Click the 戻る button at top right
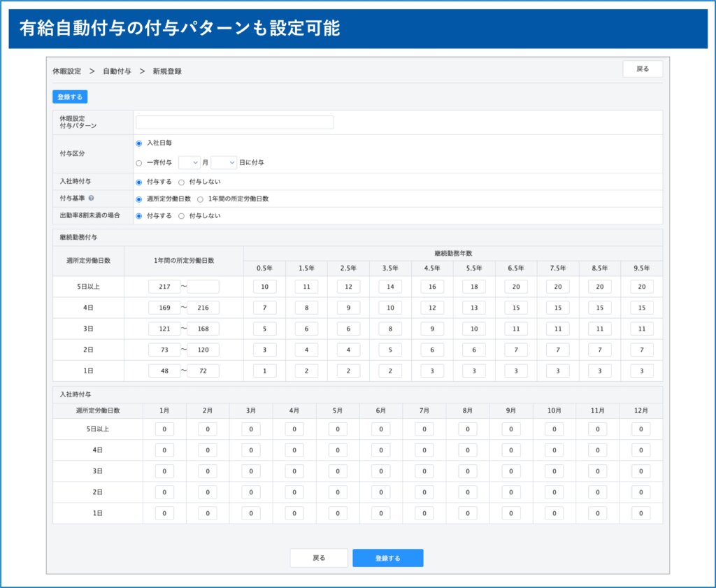716x588 pixels. click(642, 69)
